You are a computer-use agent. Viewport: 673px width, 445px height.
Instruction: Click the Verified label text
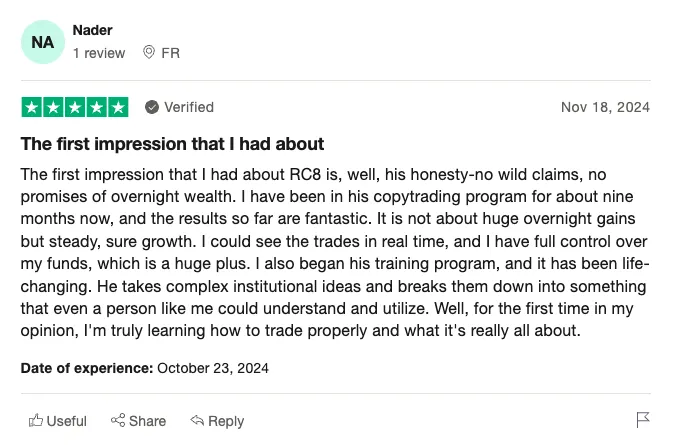[x=189, y=107]
